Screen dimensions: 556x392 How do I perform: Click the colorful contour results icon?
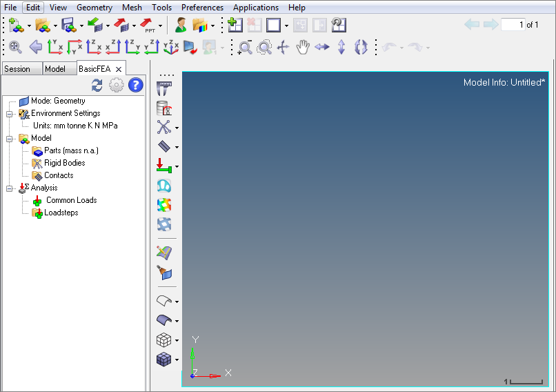164,205
